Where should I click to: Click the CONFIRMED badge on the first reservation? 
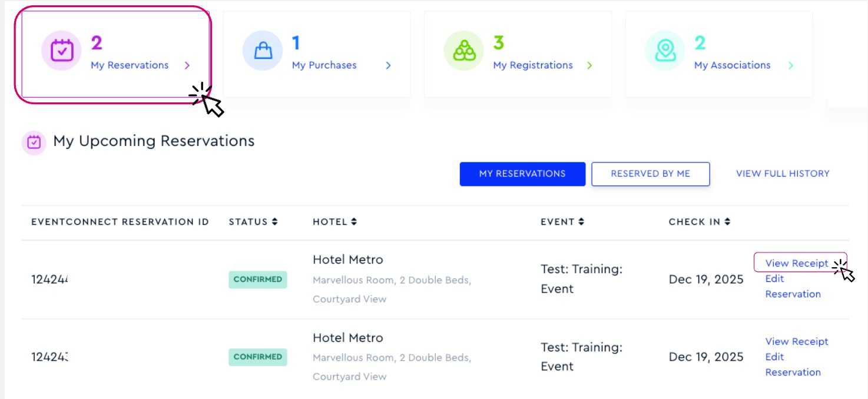tap(258, 280)
